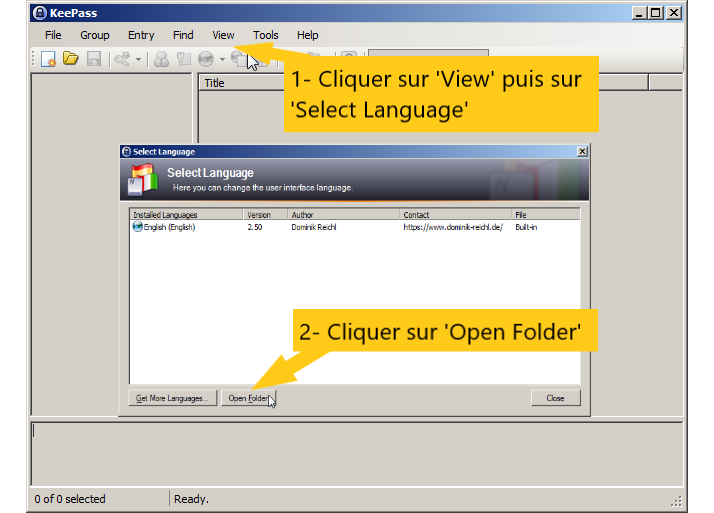
Task: Click the Select Language dialog title icon
Action: click(x=127, y=152)
